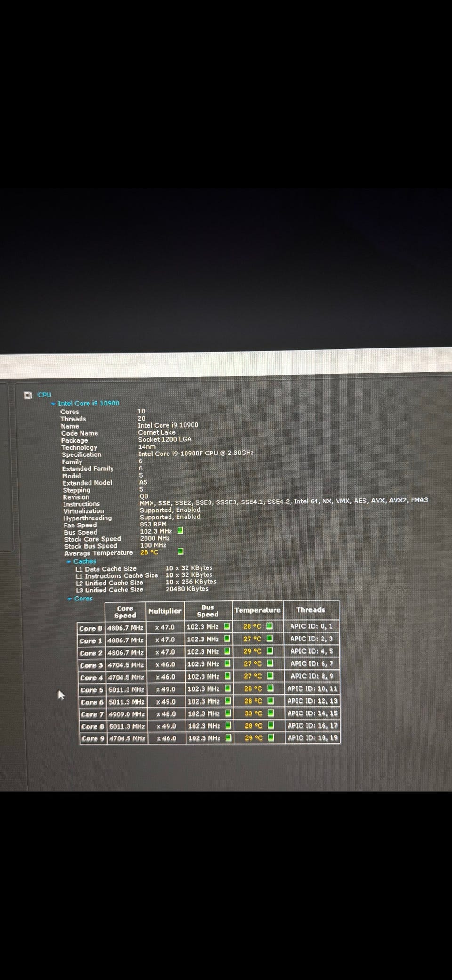This screenshot has height=980, width=452.
Task: Click Core 7 bus speed graph icon
Action: click(x=228, y=713)
